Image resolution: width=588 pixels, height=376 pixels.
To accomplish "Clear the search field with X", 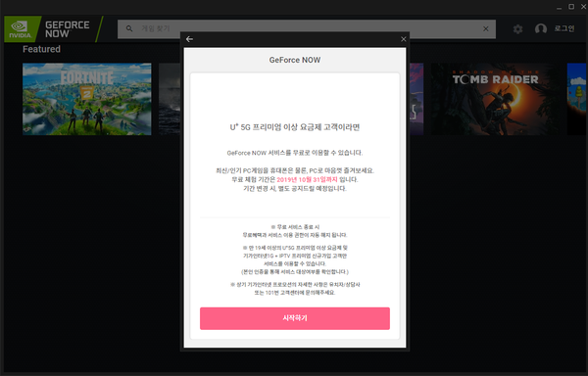I will [x=486, y=28].
